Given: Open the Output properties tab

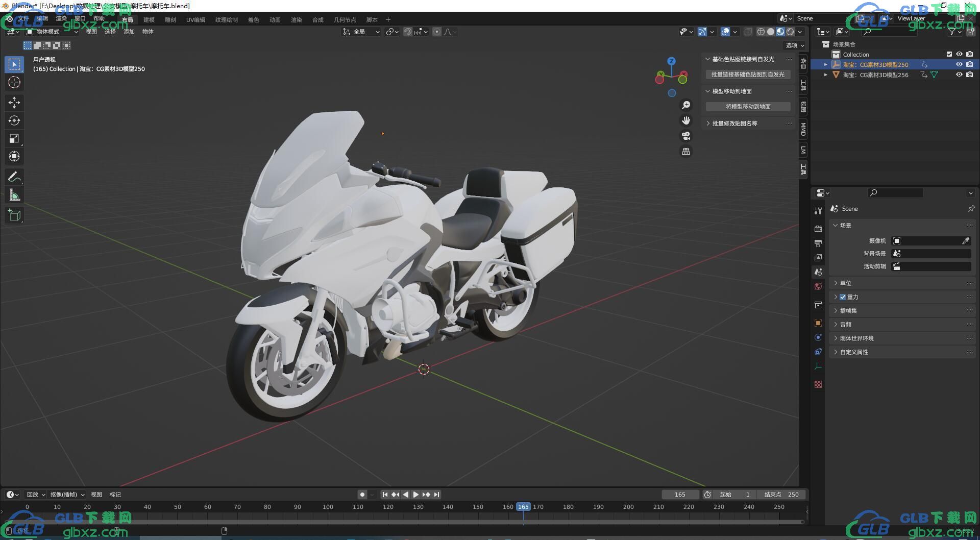Looking at the screenshot, I should [818, 243].
